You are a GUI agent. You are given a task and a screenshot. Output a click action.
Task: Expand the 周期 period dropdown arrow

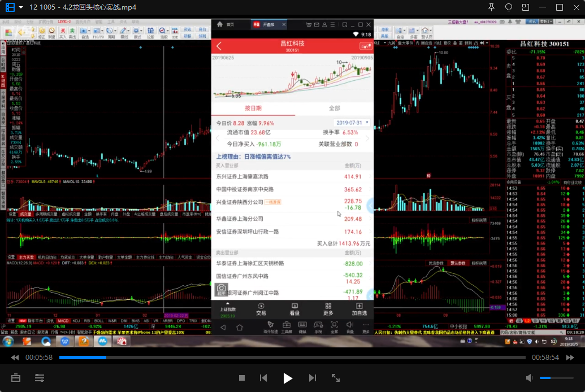115,31
